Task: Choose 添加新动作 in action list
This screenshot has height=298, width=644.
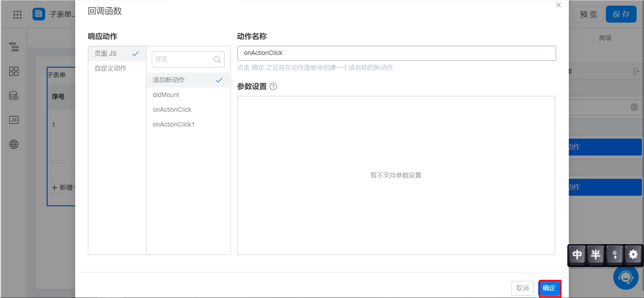Action: tap(188, 80)
